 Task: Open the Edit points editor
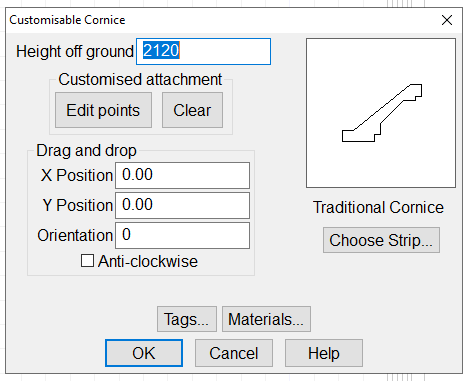click(103, 110)
